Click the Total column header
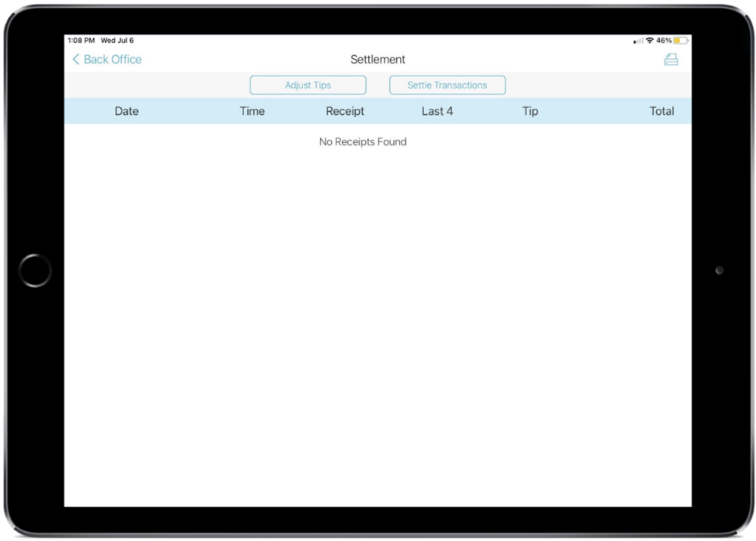Viewport: 756px width, 541px height. (661, 111)
